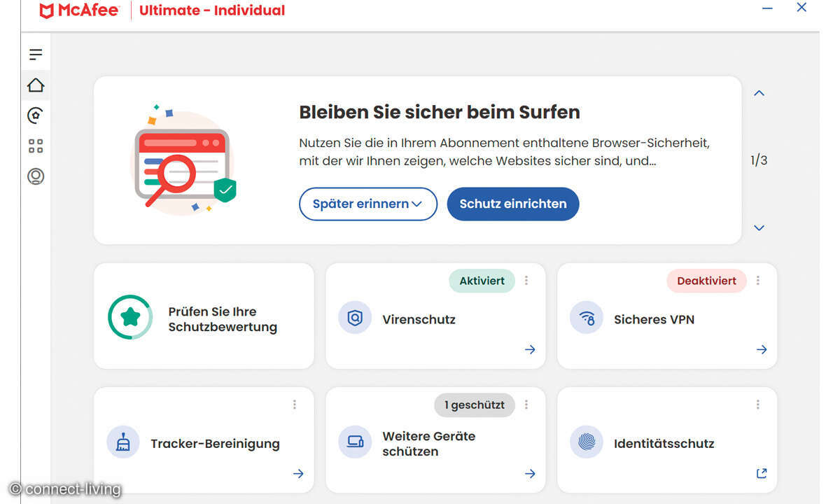
Task: Click the Aktiviert status badge
Action: pos(482,281)
